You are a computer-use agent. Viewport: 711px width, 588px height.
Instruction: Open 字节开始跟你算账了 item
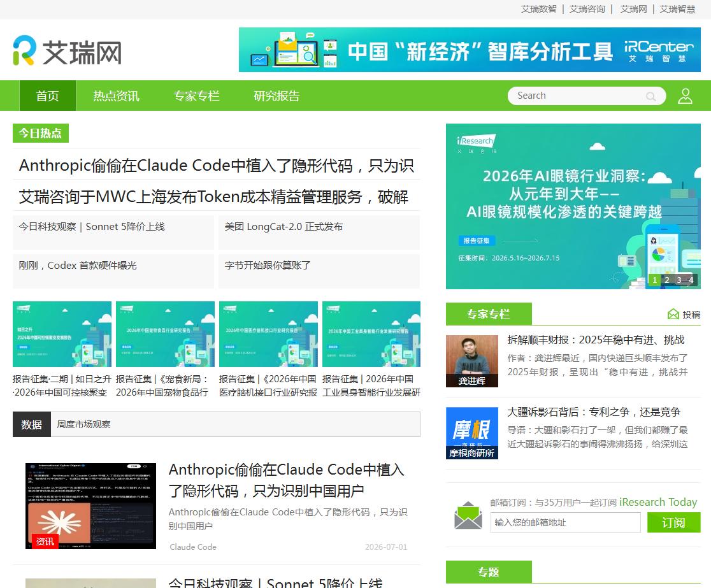pyautogui.click(x=319, y=271)
